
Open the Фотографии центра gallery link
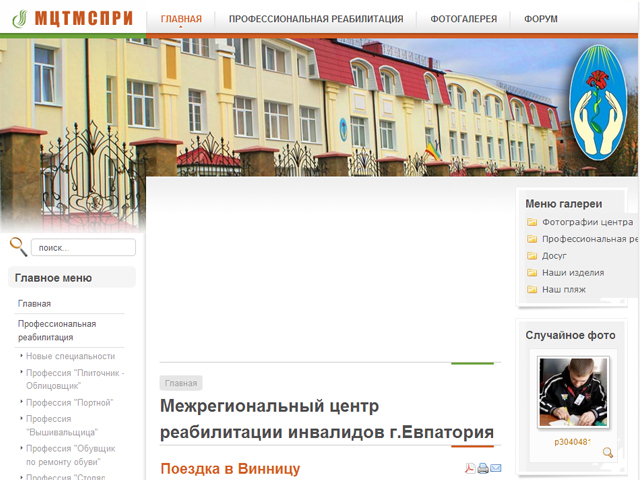click(x=587, y=222)
